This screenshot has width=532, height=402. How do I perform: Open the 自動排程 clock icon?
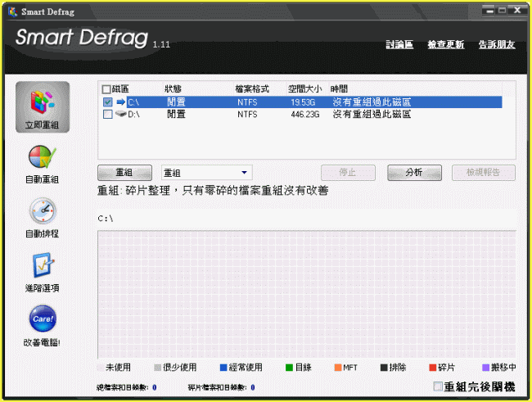(x=43, y=212)
